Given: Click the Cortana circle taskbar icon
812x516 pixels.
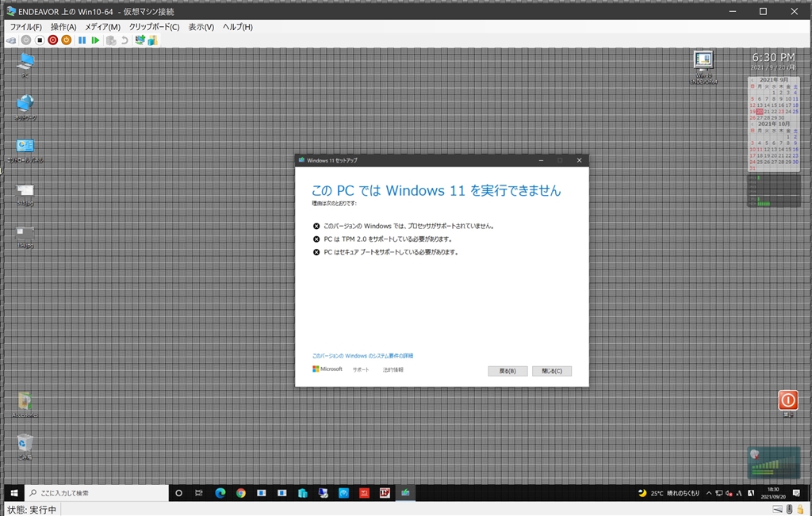Looking at the screenshot, I should 178,493.
